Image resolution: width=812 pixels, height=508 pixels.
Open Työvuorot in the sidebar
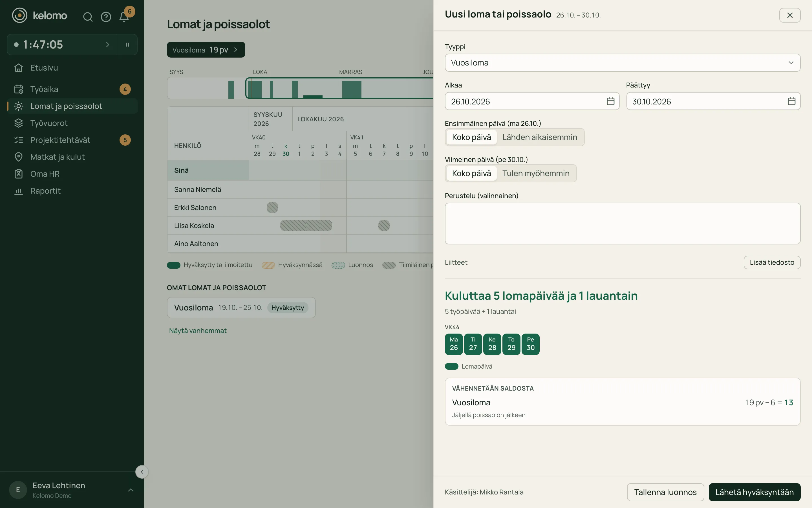point(72,123)
